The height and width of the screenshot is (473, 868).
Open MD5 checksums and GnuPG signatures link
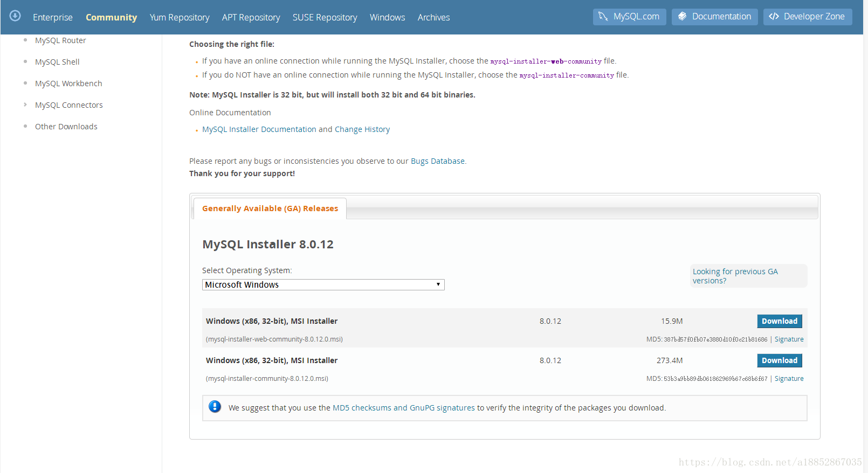click(x=404, y=408)
